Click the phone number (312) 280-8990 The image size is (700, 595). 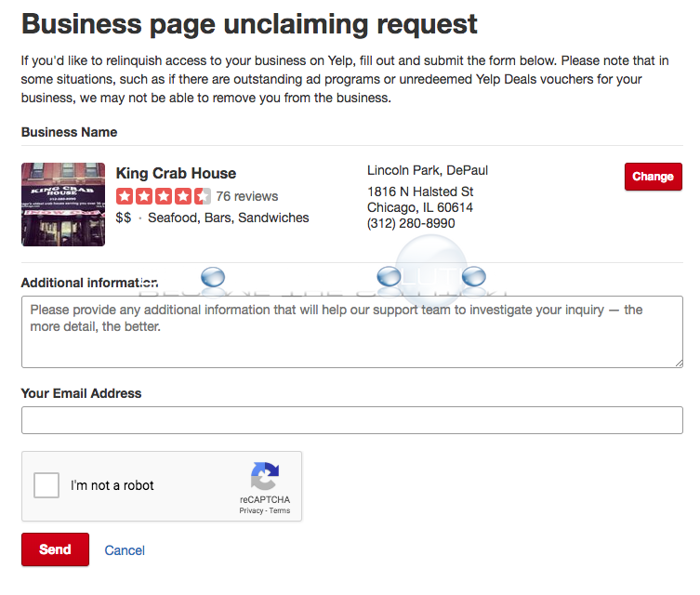[x=411, y=223]
